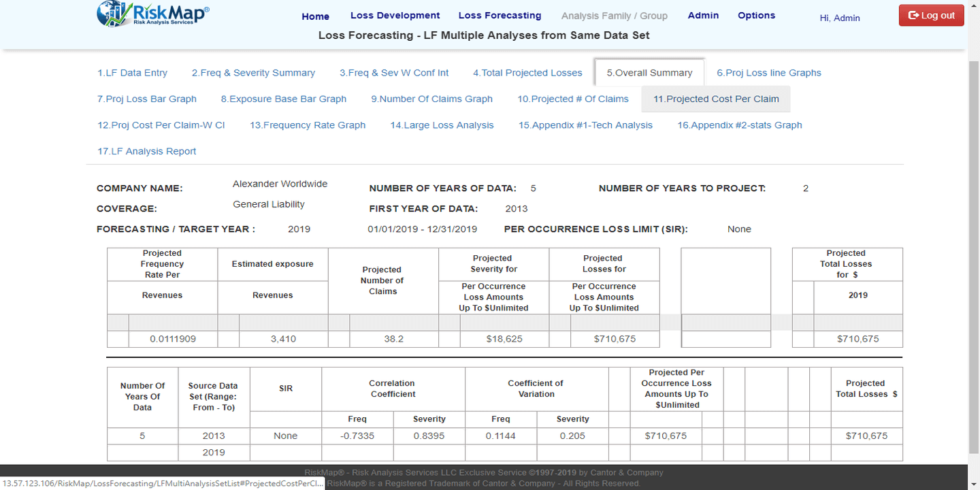Viewport: 980px width, 490px height.
Task: Open 10.Projected # Of Claims tab
Action: 573,99
